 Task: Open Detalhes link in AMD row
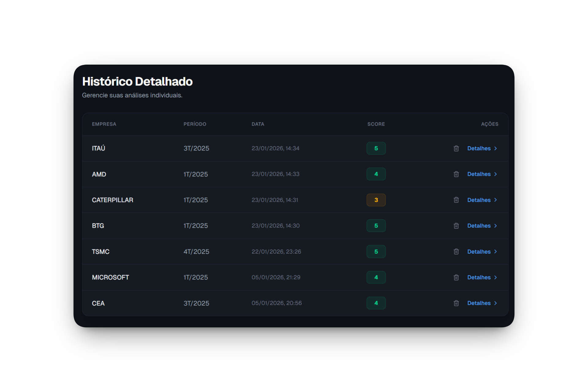point(479,174)
